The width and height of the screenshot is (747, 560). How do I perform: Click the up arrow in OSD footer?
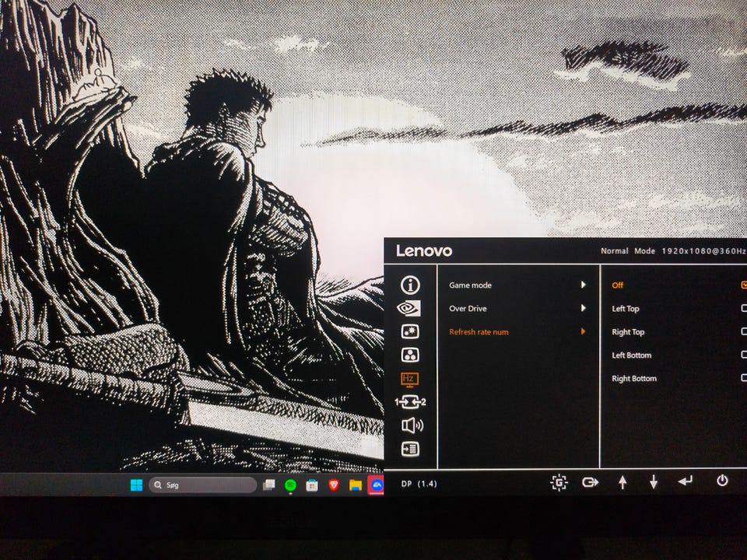coord(622,482)
